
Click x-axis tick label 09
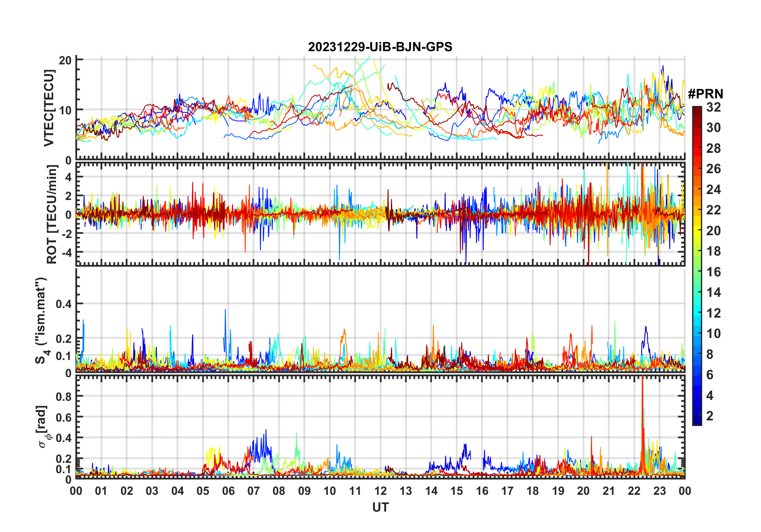[304, 491]
